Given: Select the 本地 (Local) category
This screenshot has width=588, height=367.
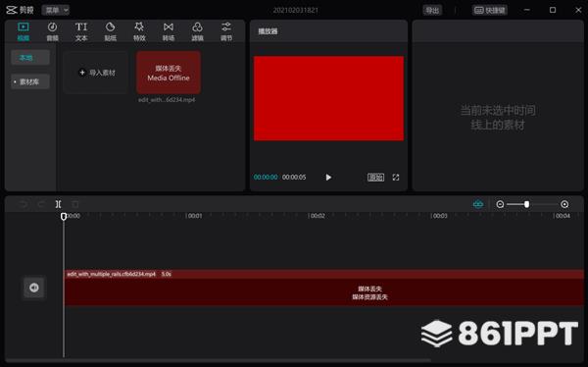Looking at the screenshot, I should tap(30, 58).
